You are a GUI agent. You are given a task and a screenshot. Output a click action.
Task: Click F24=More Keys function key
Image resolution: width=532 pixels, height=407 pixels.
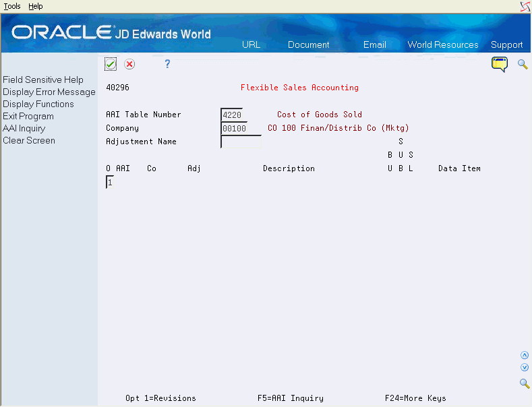[415, 398]
